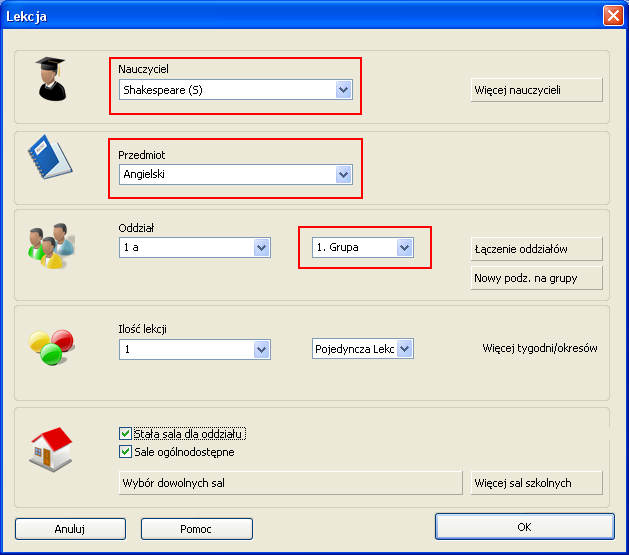Screen dimensions: 629x555
Task: Click Więcej sal szkolnych button
Action: [536, 483]
